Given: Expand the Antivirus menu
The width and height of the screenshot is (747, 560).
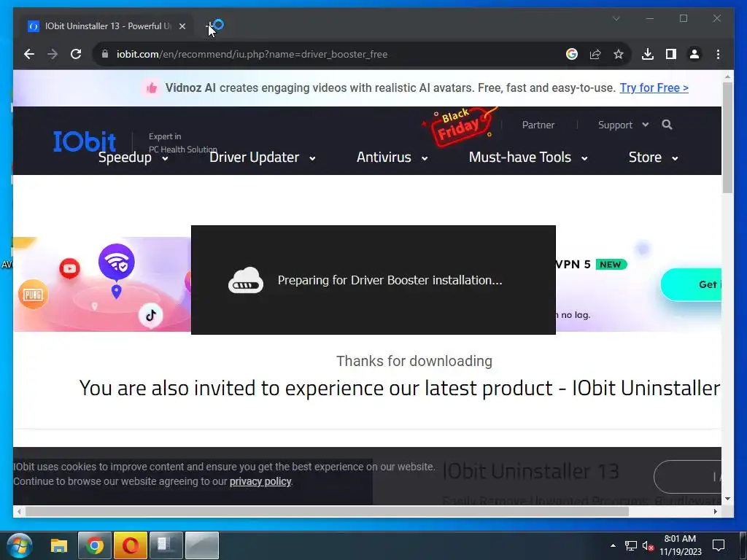Looking at the screenshot, I should 392,157.
